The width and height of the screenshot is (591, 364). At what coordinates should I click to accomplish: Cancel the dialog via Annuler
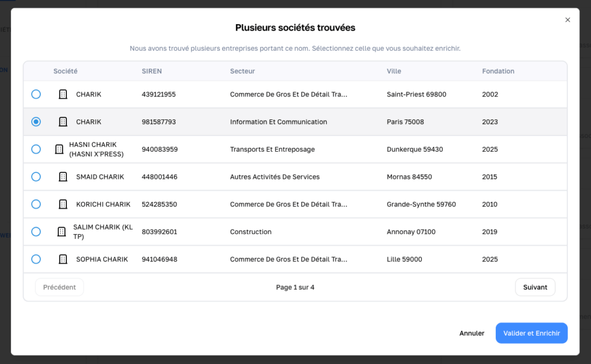472,333
